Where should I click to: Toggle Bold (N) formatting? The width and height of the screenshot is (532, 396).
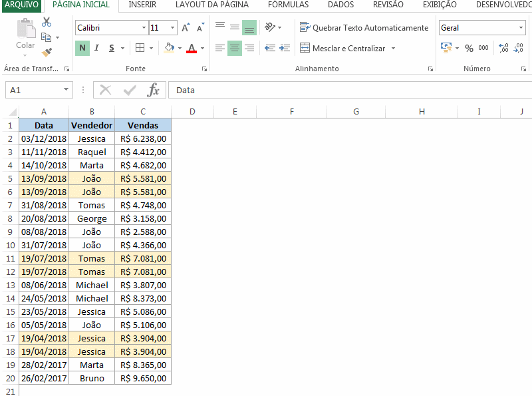(x=82, y=48)
